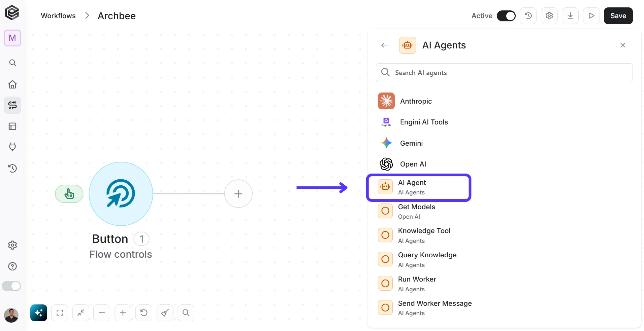Click the home icon in left sidebar
The image size is (644, 331).
point(12,84)
